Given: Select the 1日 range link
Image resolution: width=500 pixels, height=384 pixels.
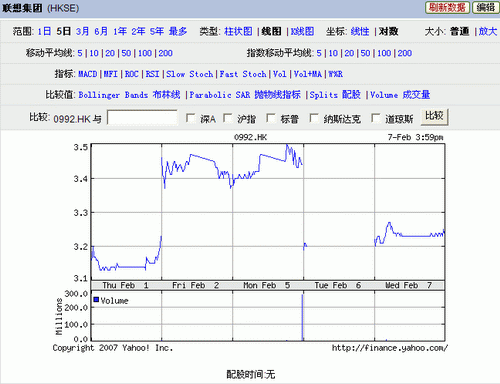Looking at the screenshot, I should coord(44,32).
